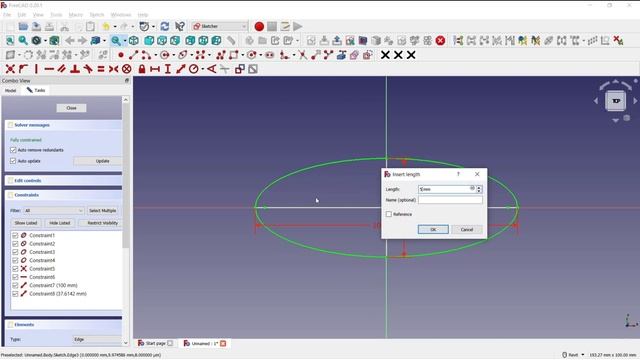Click Cancel in Insert length dialog
The height and width of the screenshot is (360, 640).
tap(467, 230)
